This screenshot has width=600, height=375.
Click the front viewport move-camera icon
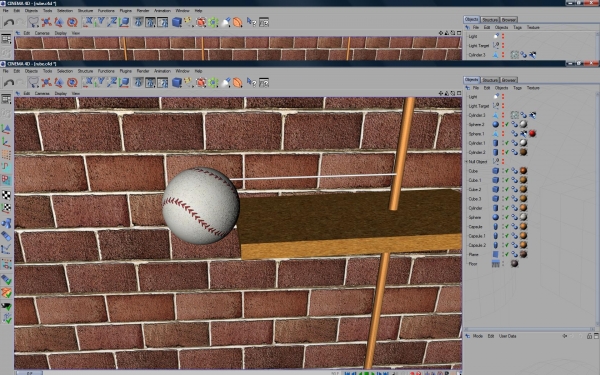441,93
